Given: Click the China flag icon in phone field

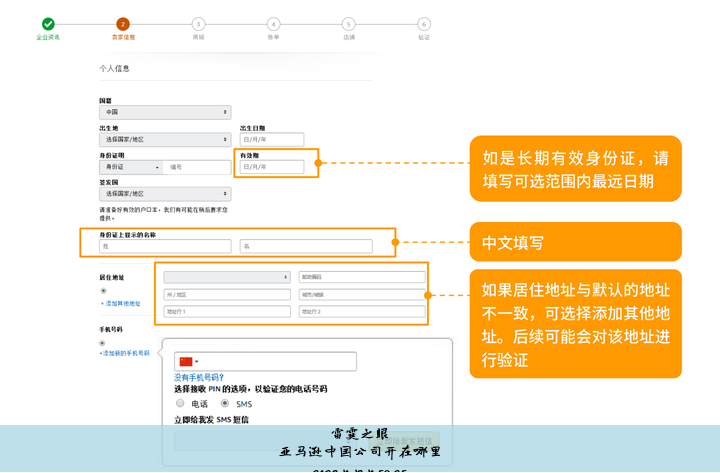Looking at the screenshot, I should point(186,361).
